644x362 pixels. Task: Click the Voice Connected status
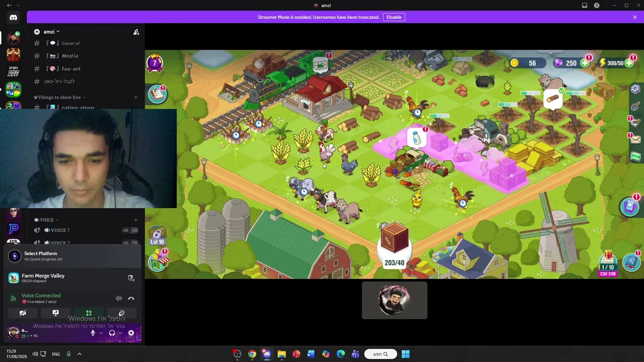point(41,296)
